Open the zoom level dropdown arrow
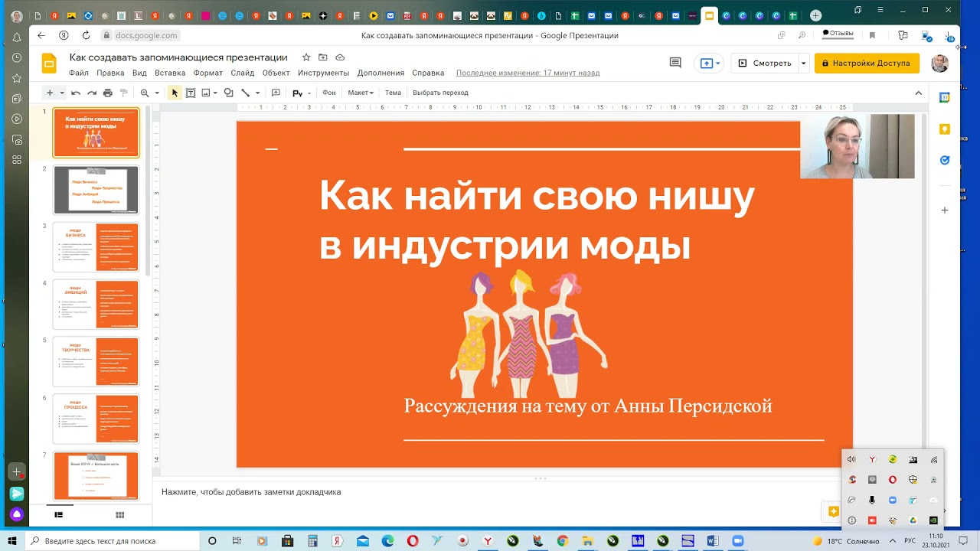The image size is (980, 551). (157, 93)
